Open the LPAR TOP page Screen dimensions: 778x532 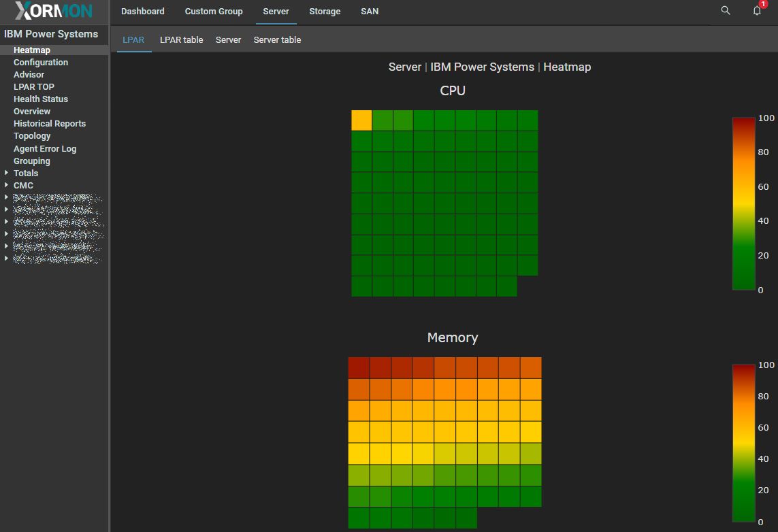coord(34,86)
